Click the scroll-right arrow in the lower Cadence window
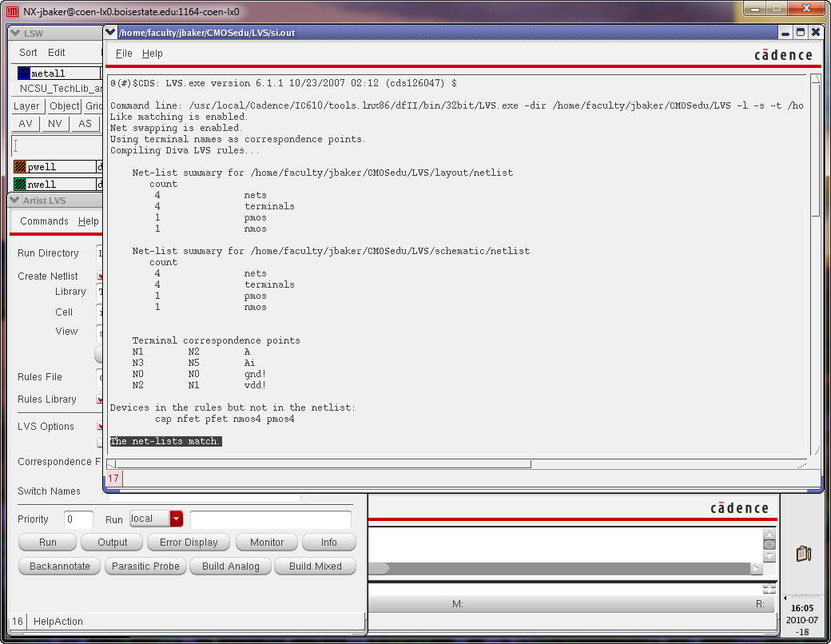The width and height of the screenshot is (831, 644). 756,569
